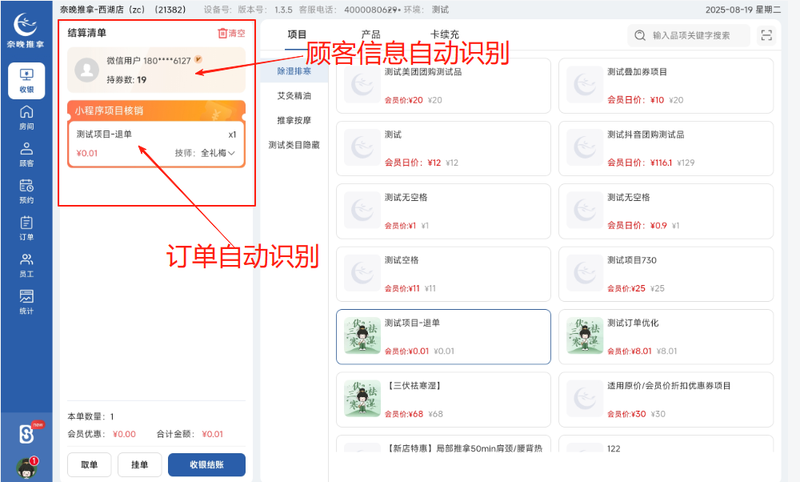Open the 收银 cashier section in sidebar

point(27,81)
